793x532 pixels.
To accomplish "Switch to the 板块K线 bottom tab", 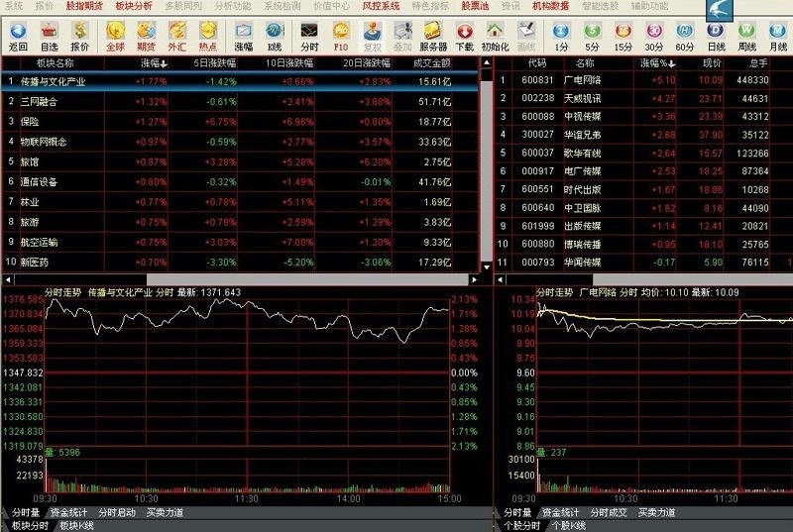I will tap(76, 525).
